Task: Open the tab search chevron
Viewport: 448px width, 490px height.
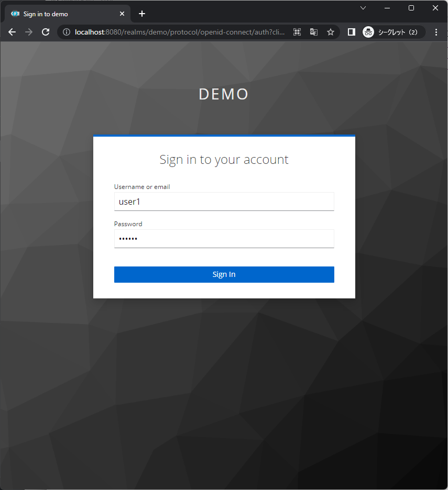Action: (x=363, y=8)
